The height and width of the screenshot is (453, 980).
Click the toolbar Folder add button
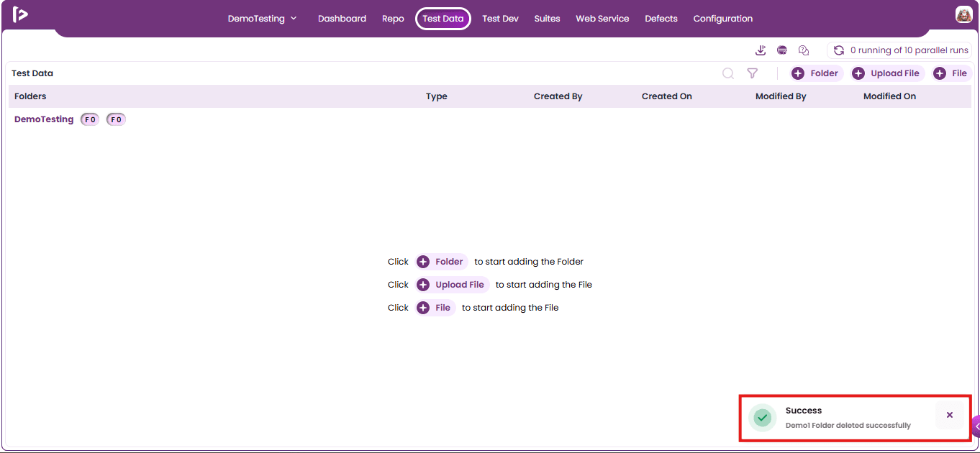click(x=816, y=73)
